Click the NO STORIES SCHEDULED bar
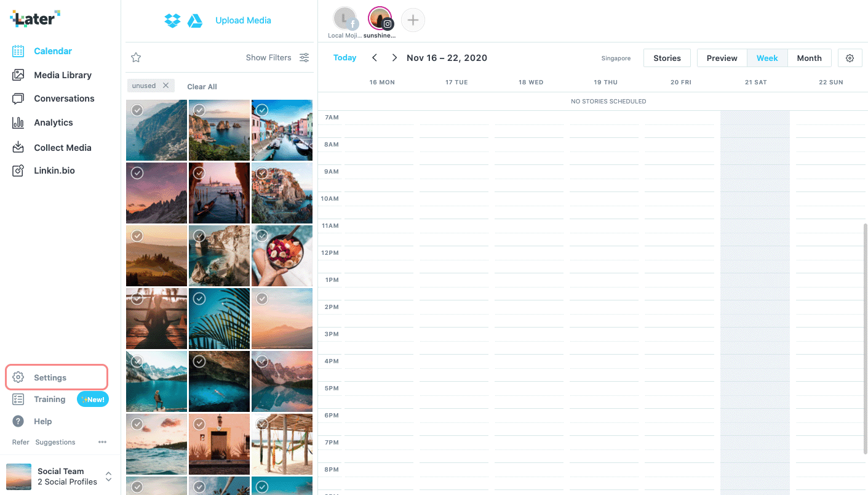 pos(608,101)
